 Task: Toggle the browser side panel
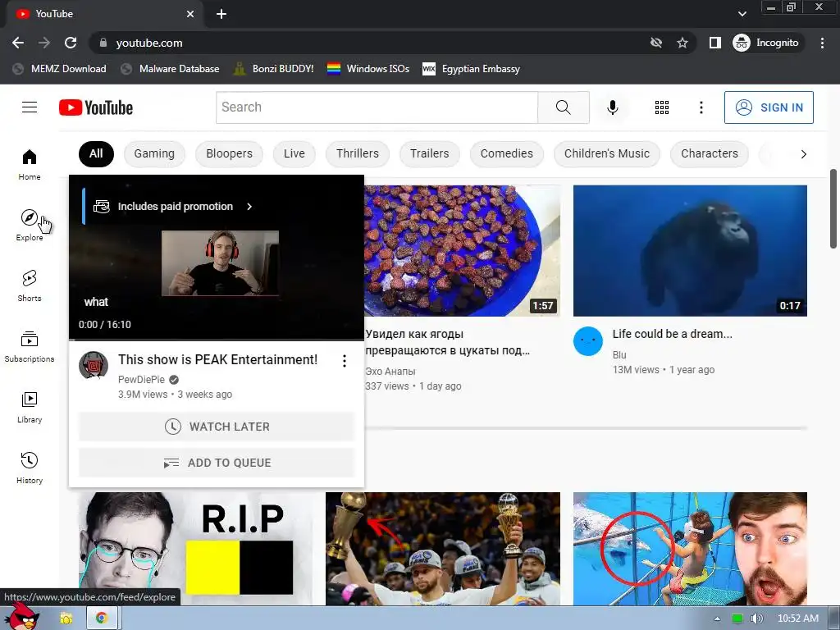pyautogui.click(x=715, y=43)
